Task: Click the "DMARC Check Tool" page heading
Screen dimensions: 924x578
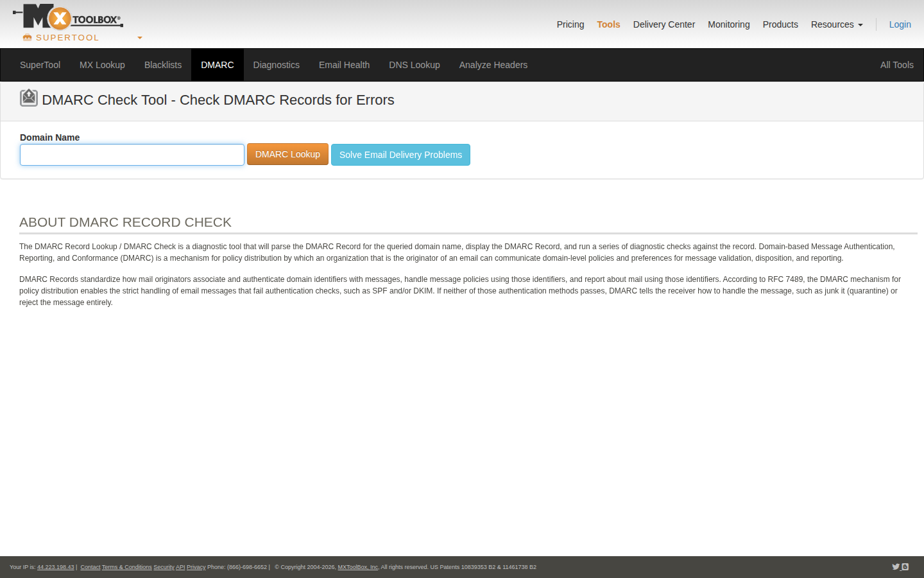Action: coord(218,100)
